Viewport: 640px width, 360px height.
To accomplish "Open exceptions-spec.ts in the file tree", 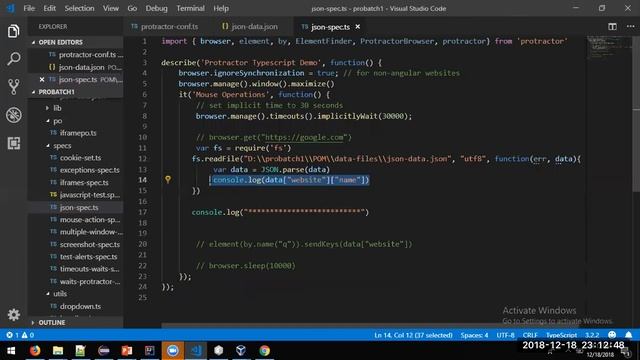I will 89,170.
